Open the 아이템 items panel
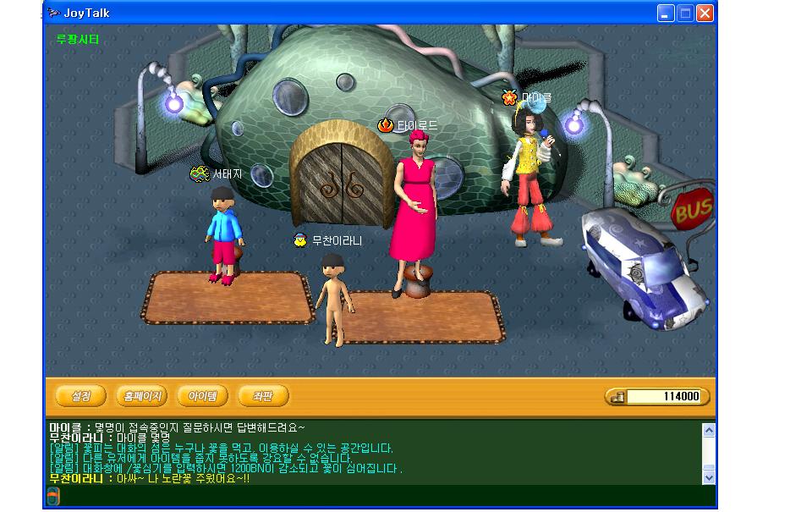Screen dimensions: 812x512 click(x=202, y=396)
